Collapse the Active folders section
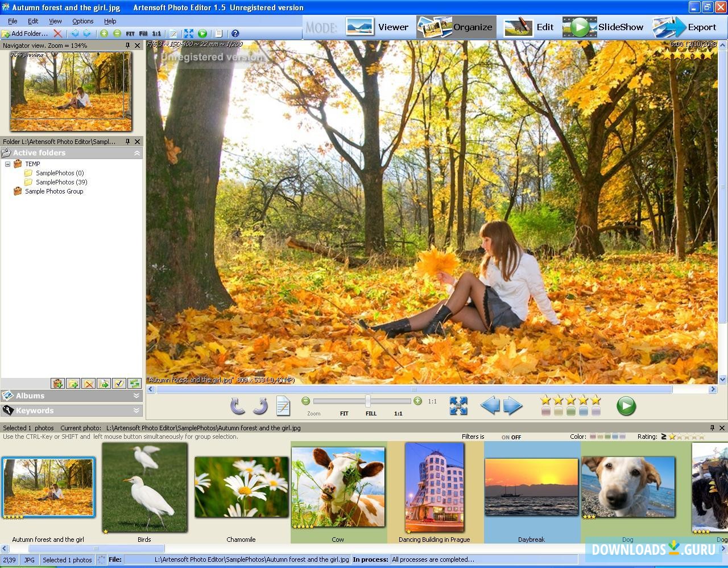Screen dimensions: 728x568 tap(136, 153)
